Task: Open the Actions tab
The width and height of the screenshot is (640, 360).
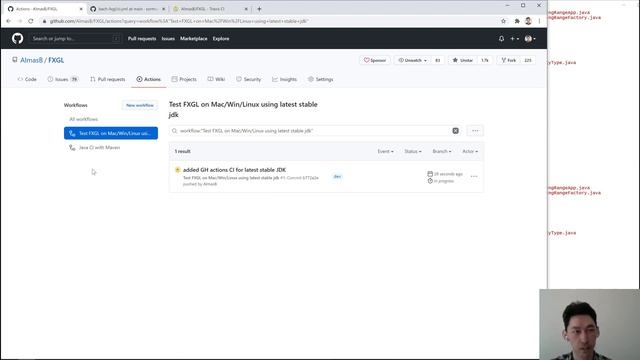Action: pos(149,79)
